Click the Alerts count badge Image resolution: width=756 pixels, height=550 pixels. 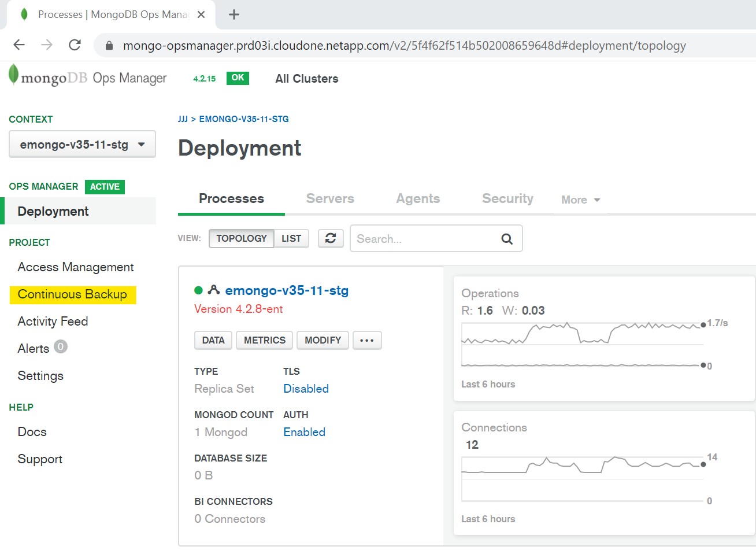[61, 347]
